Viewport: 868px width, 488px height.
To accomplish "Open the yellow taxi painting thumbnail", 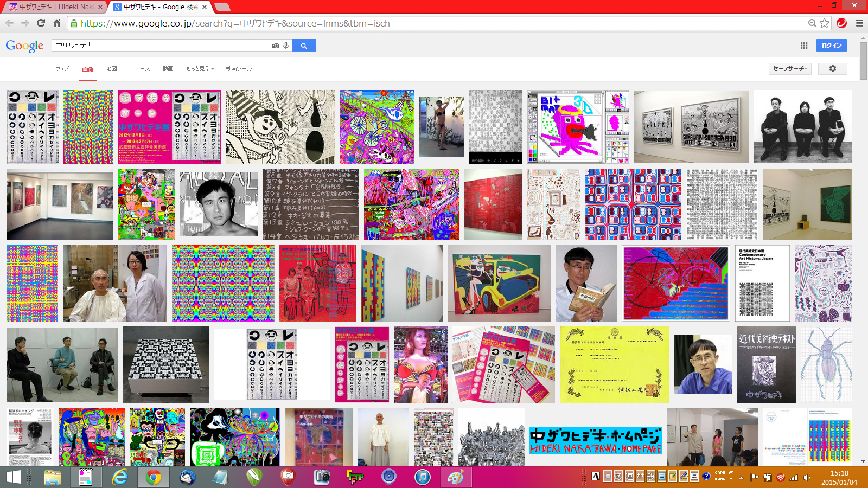I will click(x=499, y=283).
